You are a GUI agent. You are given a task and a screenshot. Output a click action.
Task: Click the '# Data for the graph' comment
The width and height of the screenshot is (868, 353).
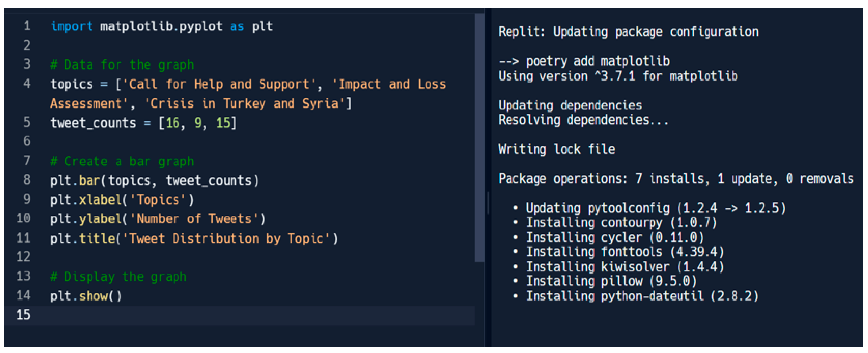[x=122, y=65]
